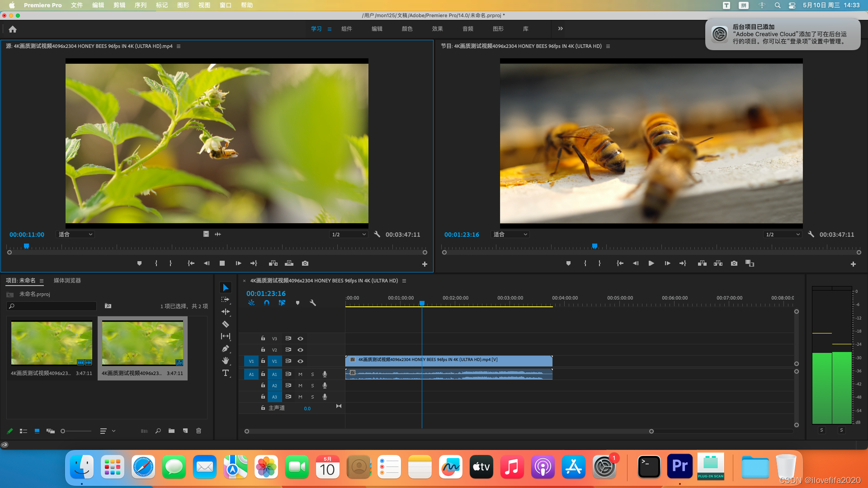Click New Bin folder icon in Project panel
The width and height of the screenshot is (868, 488).
point(171,431)
